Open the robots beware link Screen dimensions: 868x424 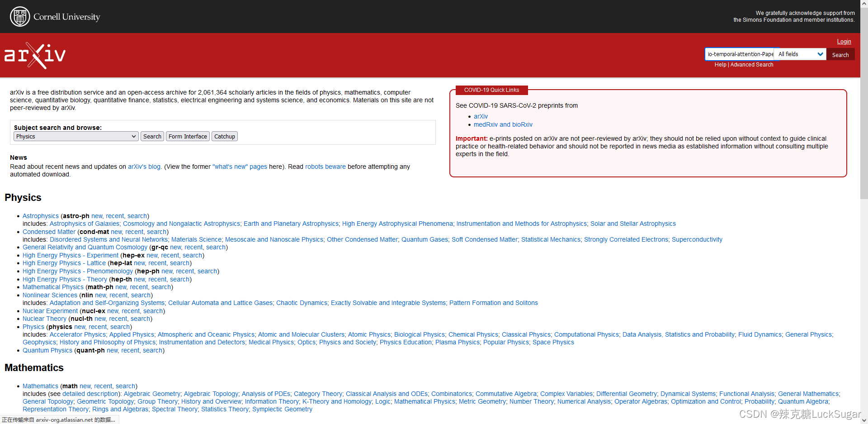(x=325, y=167)
